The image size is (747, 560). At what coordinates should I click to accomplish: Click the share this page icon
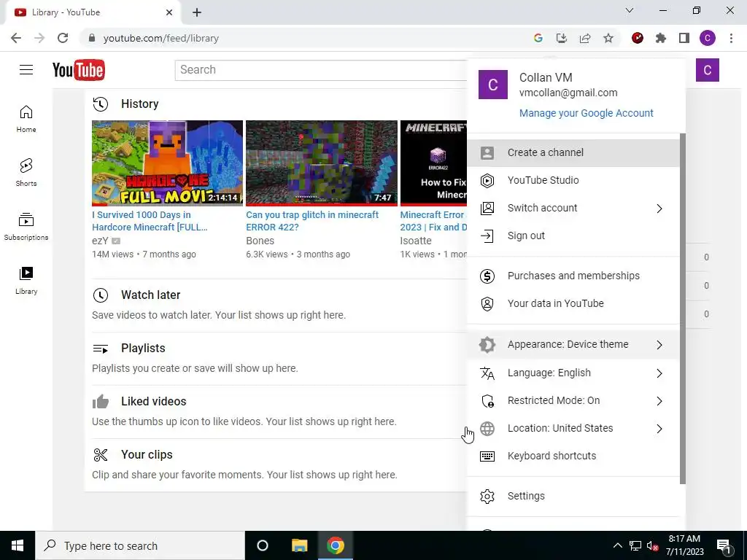[x=585, y=38]
